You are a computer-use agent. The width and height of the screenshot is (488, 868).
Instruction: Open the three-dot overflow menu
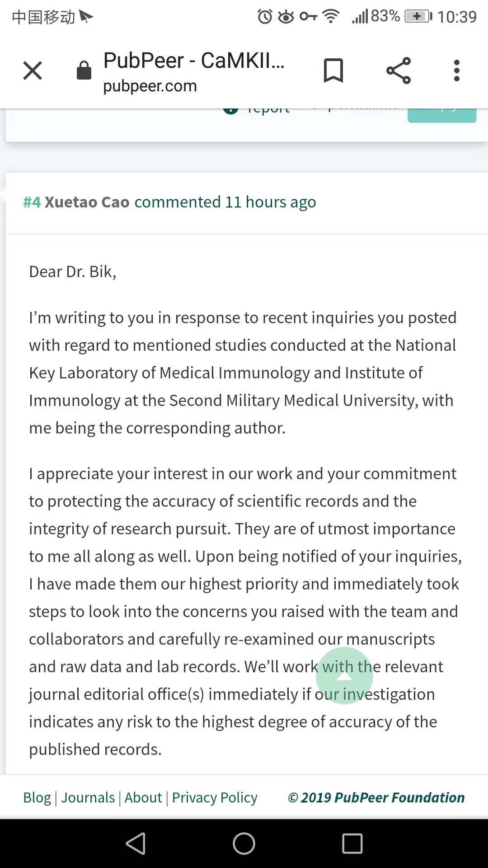(x=457, y=71)
